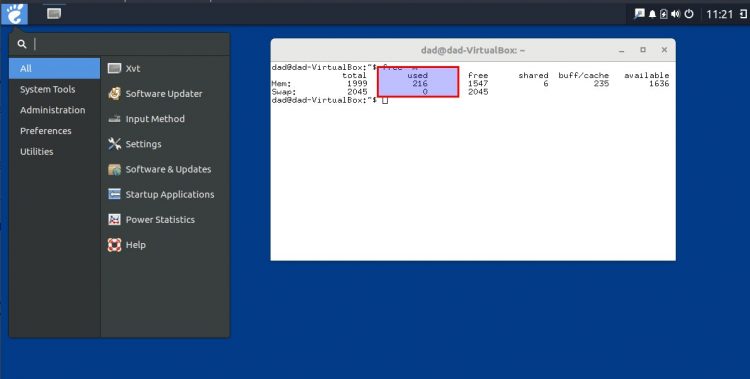
Task: Click the Software Updater icon
Action: pyautogui.click(x=114, y=93)
